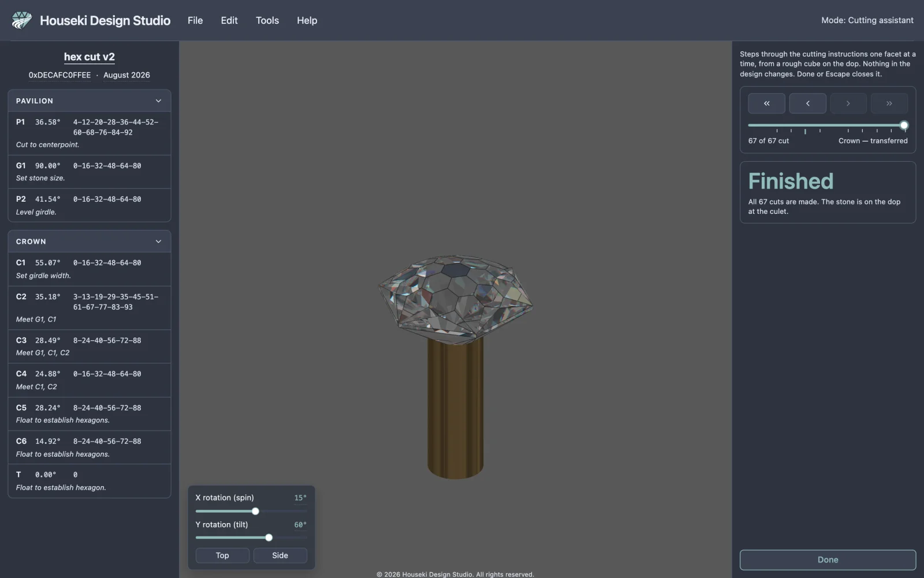Open the Help menu

[x=307, y=20]
